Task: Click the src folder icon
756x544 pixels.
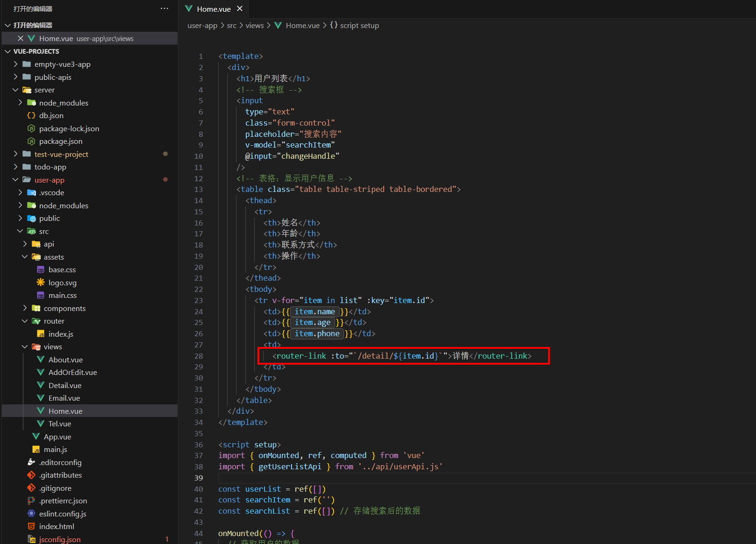Action: tap(31, 231)
